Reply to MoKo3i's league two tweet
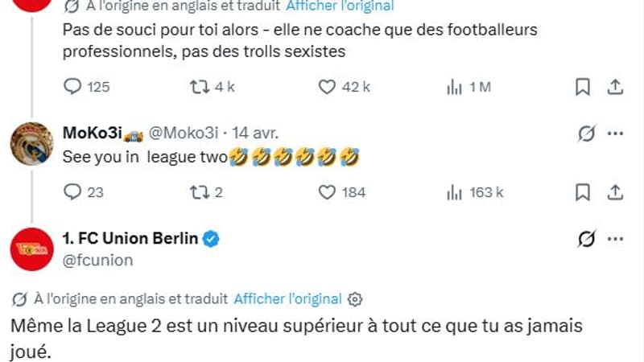Screen dimensions: 644x362 pyautogui.click(x=72, y=192)
